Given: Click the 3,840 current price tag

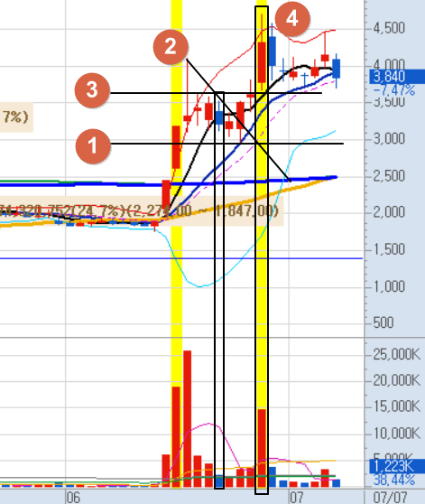Looking at the screenshot, I should (x=397, y=77).
